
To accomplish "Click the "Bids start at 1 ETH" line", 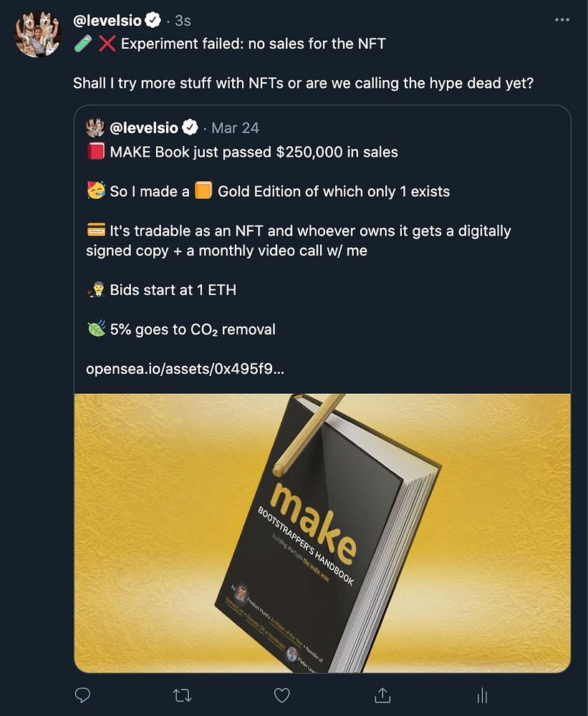I will pos(173,290).
